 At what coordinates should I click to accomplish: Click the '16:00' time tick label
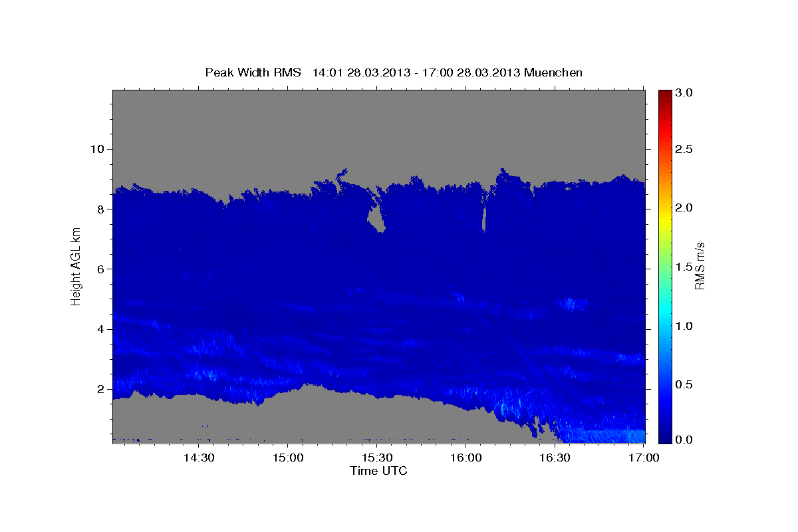pyautogui.click(x=466, y=458)
